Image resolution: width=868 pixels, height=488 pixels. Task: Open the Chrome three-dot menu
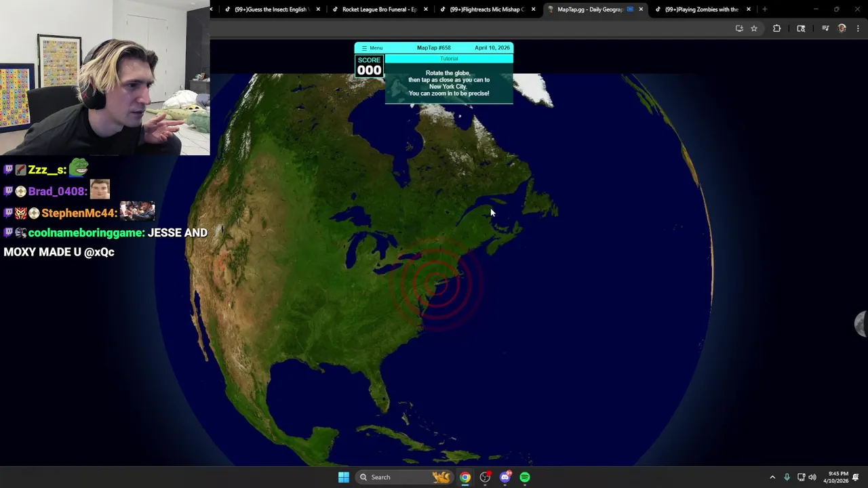(x=858, y=28)
